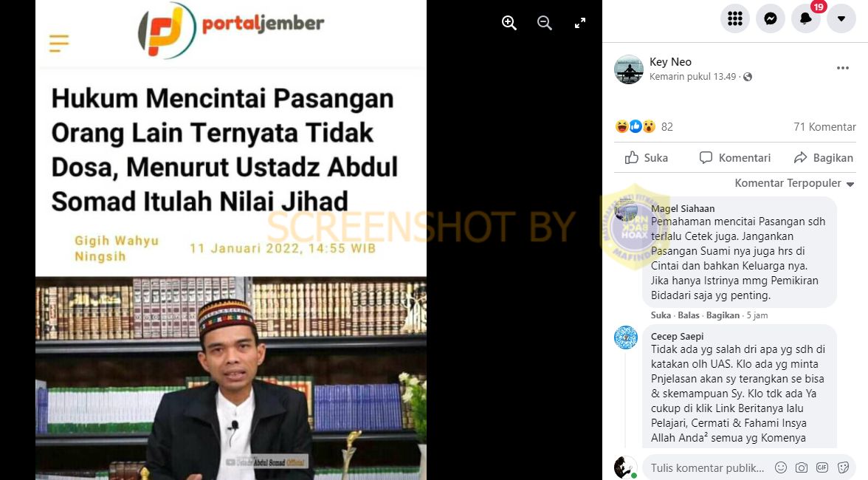
Task: Enter fullscreen photo view
Action: coord(579,23)
